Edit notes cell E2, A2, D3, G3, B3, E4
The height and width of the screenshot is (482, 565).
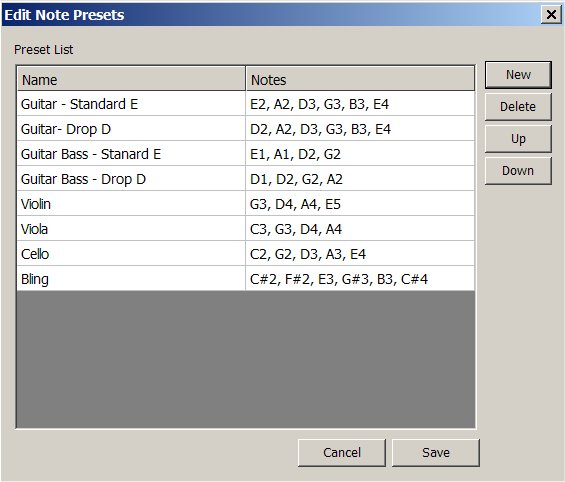[x=360, y=104]
